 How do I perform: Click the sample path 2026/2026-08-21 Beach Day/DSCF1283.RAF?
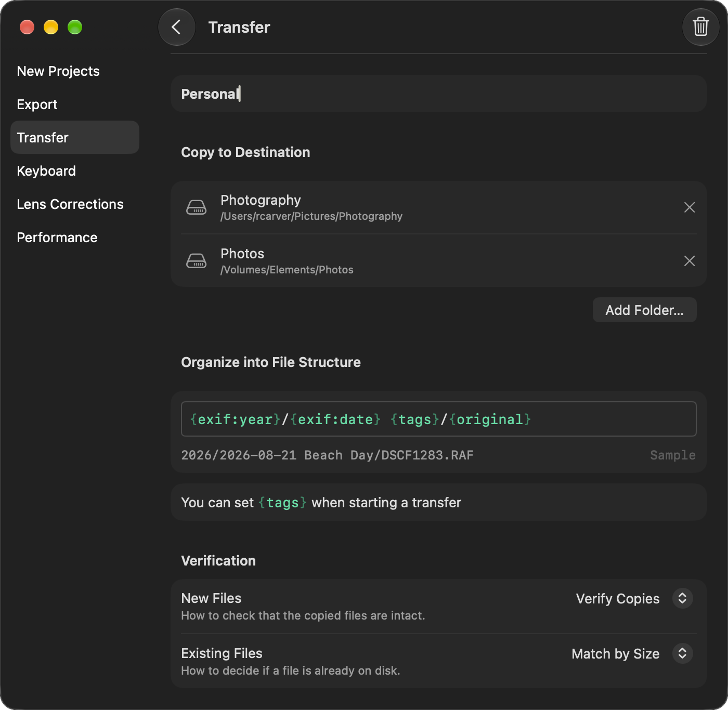327,455
